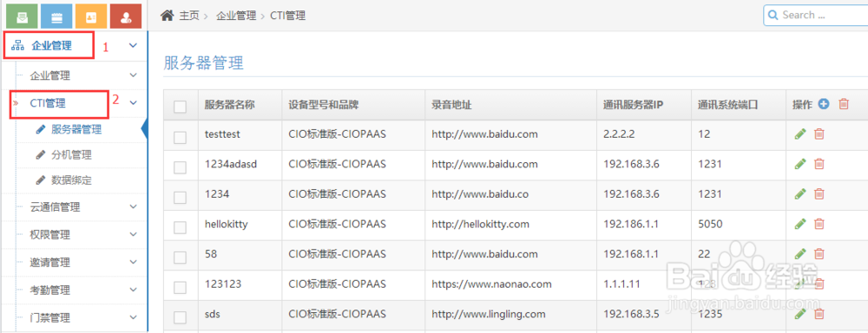Click the red user shortcut button
The image size is (868, 333).
click(126, 16)
